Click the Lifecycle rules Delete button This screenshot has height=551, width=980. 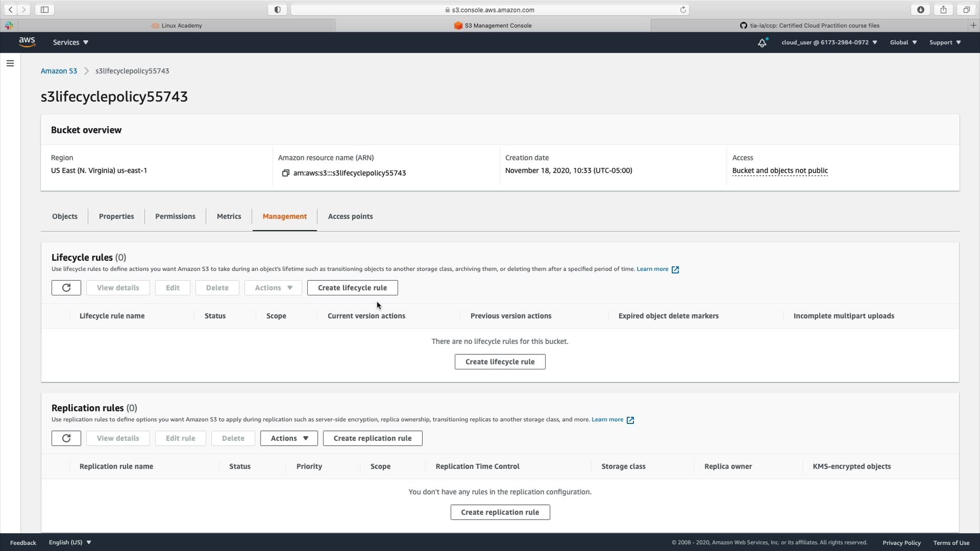click(x=217, y=288)
